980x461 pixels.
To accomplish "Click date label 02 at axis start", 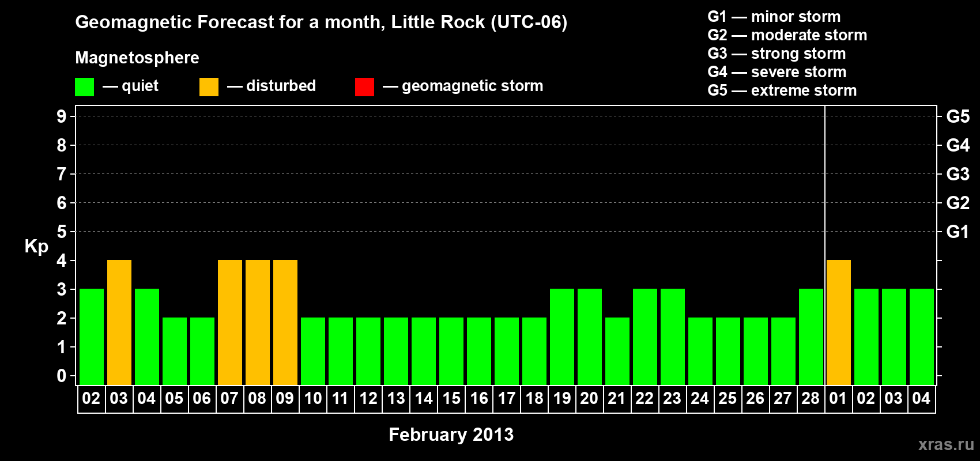I will [x=91, y=398].
